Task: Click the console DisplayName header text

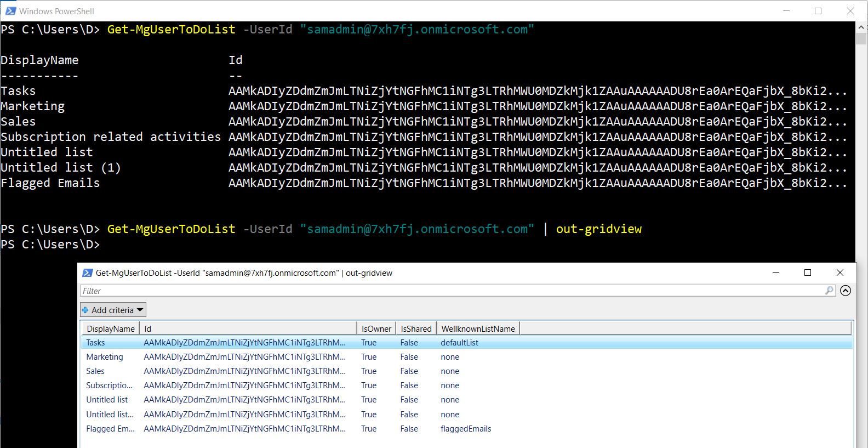Action: tap(39, 60)
